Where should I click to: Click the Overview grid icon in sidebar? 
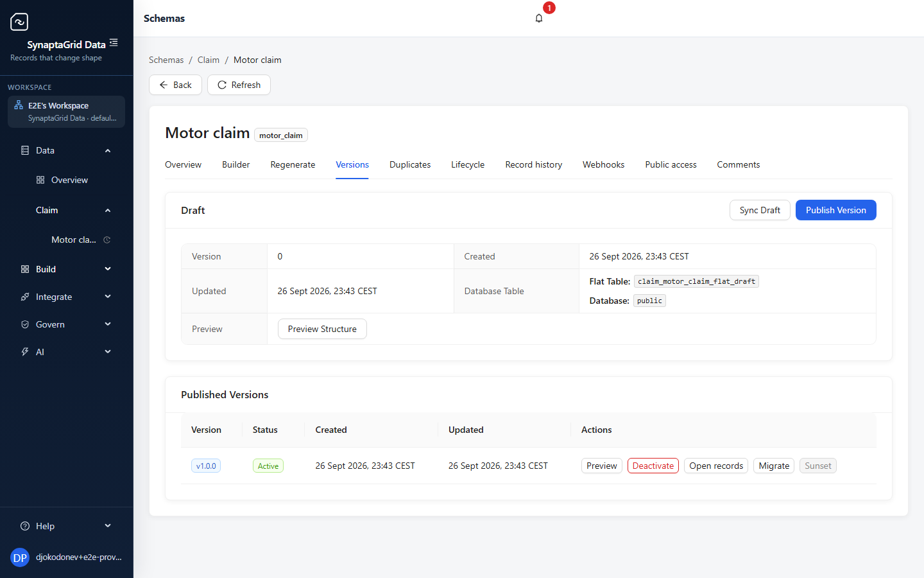pos(40,180)
